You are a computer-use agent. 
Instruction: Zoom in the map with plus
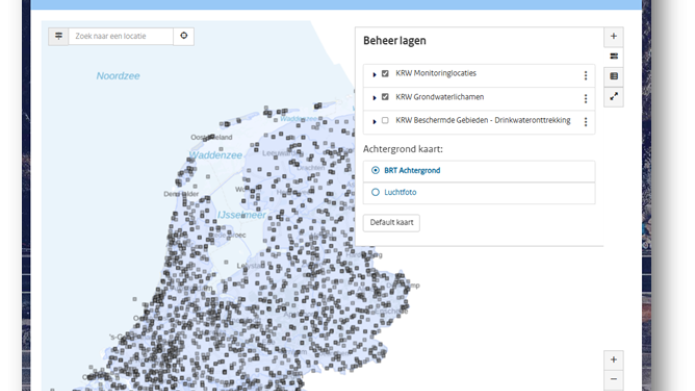click(x=613, y=360)
